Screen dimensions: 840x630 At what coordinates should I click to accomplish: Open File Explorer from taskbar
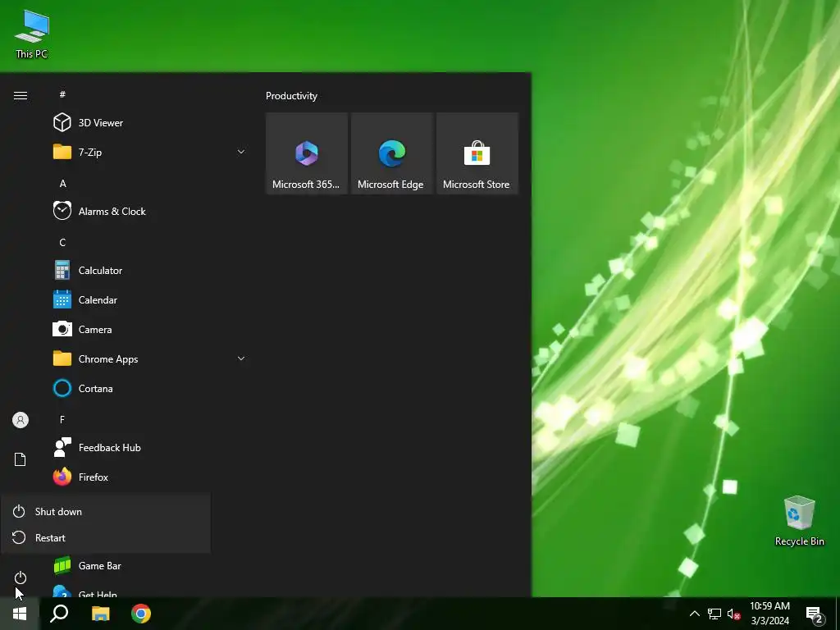tap(100, 614)
